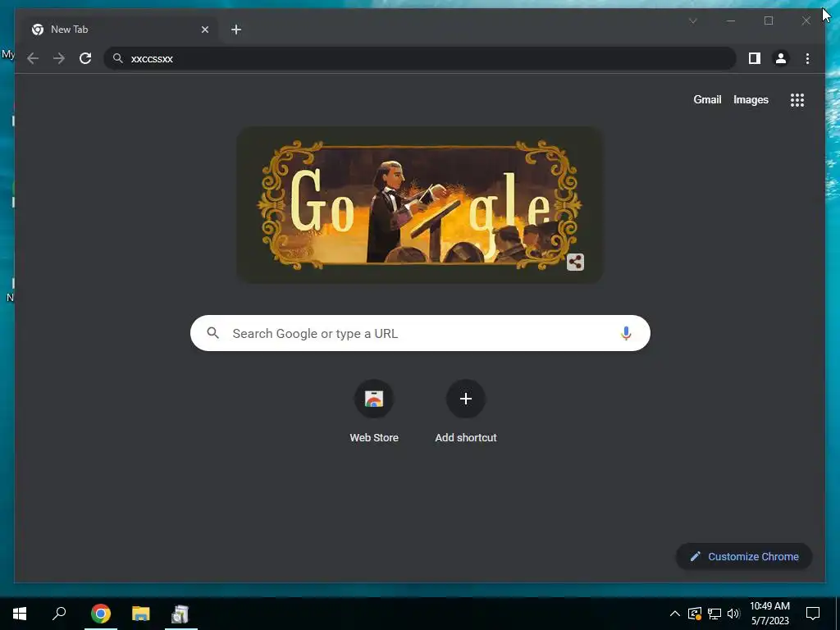This screenshot has width=840, height=630.
Task: Open the Web Store shortcut
Action: pyautogui.click(x=374, y=412)
